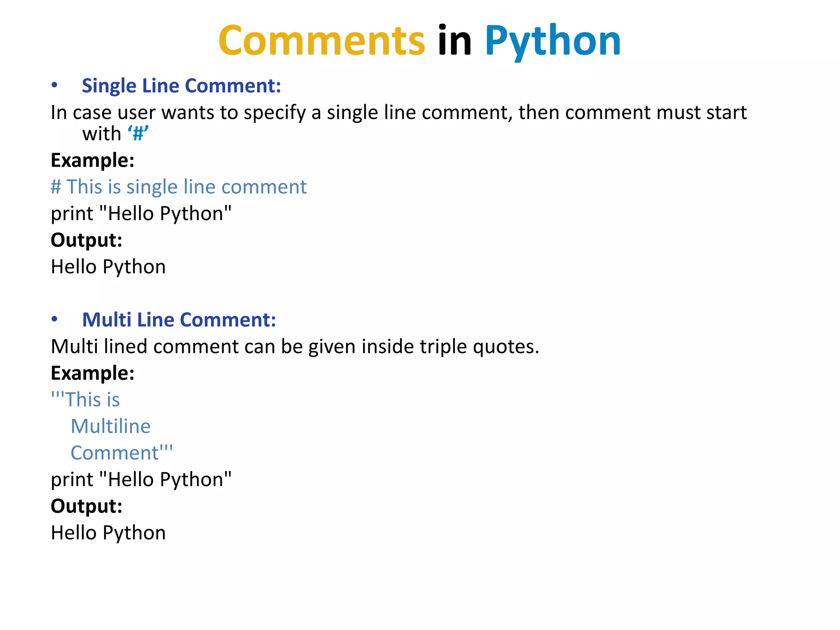Click the second Example: label
Image resolution: width=840 pixels, height=630 pixels.
click(x=93, y=373)
